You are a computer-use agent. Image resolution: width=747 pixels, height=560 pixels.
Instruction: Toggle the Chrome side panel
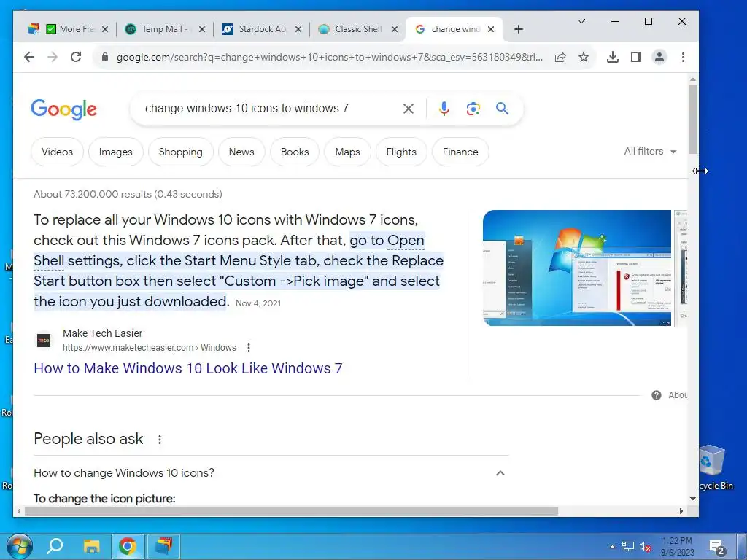(636, 57)
